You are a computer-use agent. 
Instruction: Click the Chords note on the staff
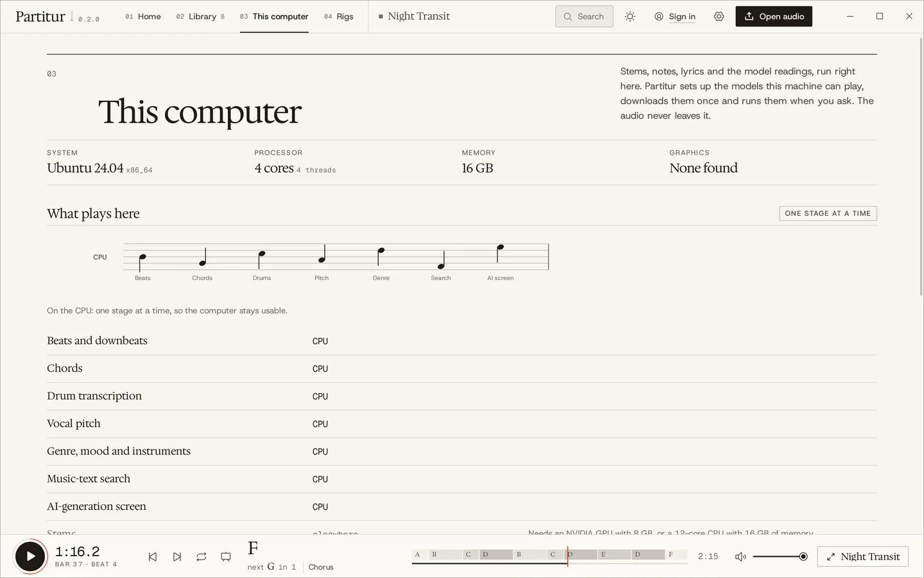coord(203,262)
